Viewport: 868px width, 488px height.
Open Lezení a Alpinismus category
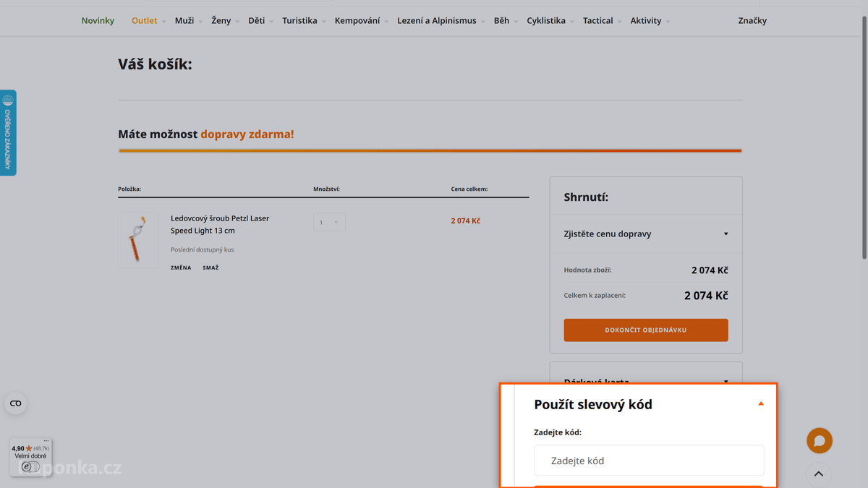(437, 21)
